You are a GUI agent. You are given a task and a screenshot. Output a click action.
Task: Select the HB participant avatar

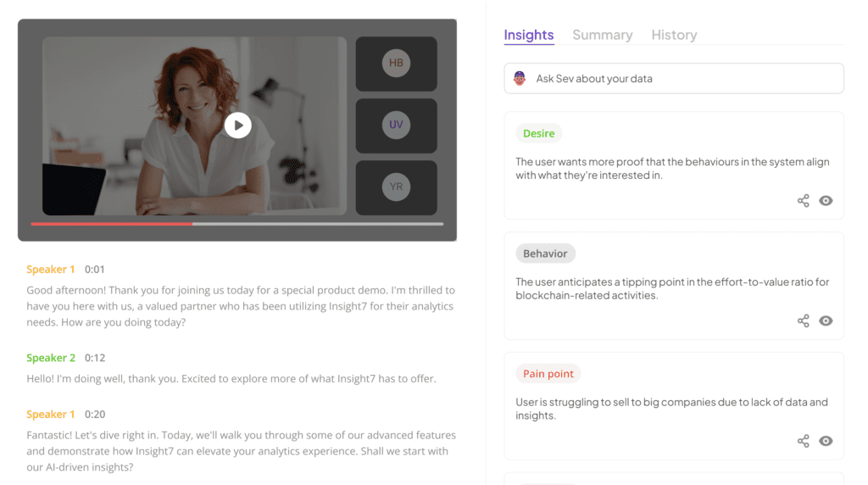[x=396, y=63]
